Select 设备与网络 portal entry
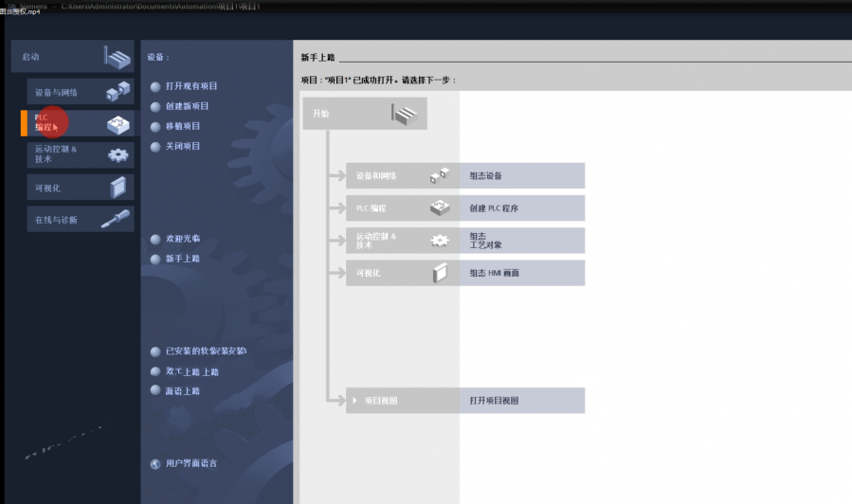The width and height of the screenshot is (852, 504). tap(81, 92)
